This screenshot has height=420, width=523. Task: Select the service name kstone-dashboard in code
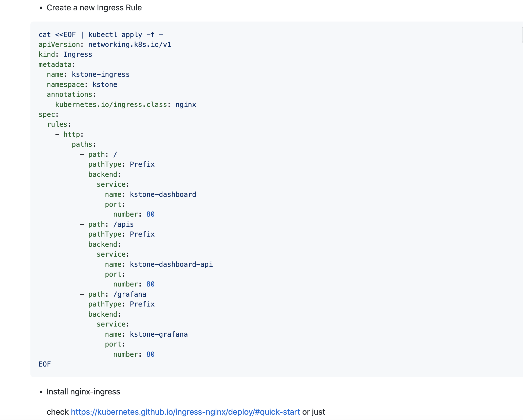coord(163,194)
